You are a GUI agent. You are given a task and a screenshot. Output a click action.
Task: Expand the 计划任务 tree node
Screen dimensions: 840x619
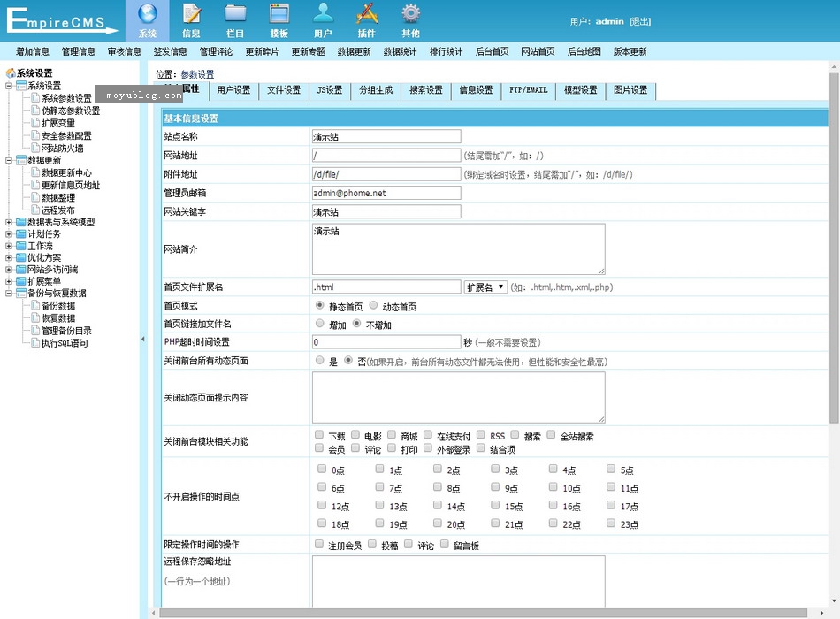(9, 233)
